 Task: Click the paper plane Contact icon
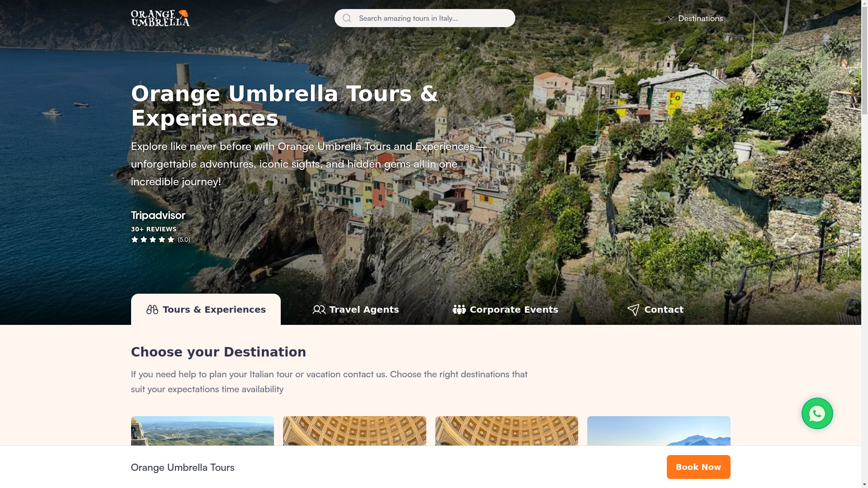tap(633, 310)
